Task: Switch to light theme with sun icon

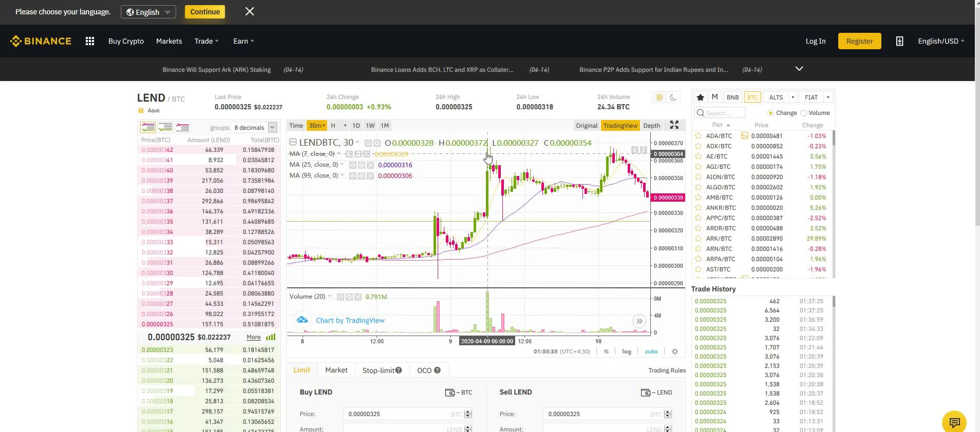Action: pos(659,97)
